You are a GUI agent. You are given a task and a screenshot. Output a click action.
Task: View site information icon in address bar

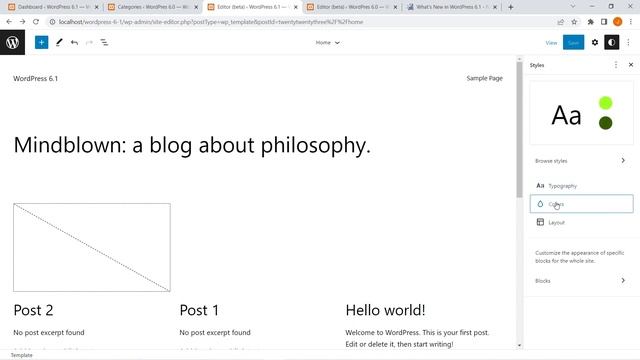52,22
